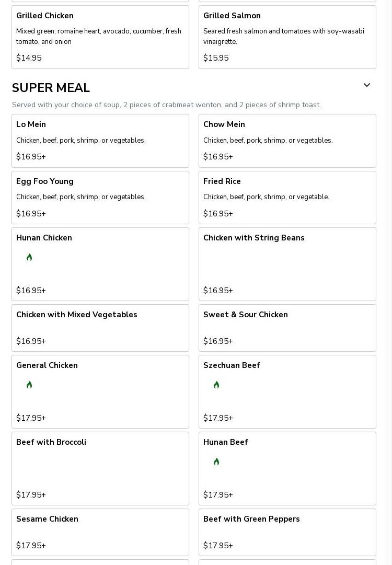Collapse the Super Meal section chevron

(x=367, y=85)
